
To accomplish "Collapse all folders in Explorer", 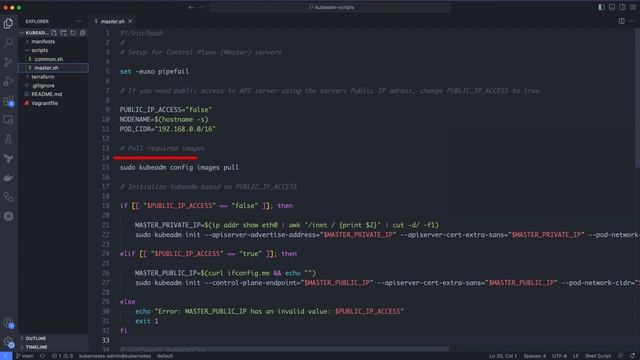I will (83, 33).
